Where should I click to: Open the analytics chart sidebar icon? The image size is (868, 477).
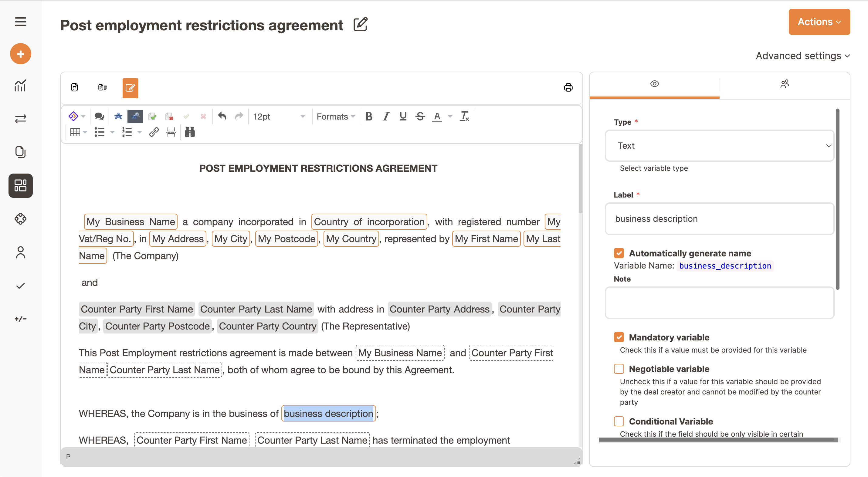(21, 86)
